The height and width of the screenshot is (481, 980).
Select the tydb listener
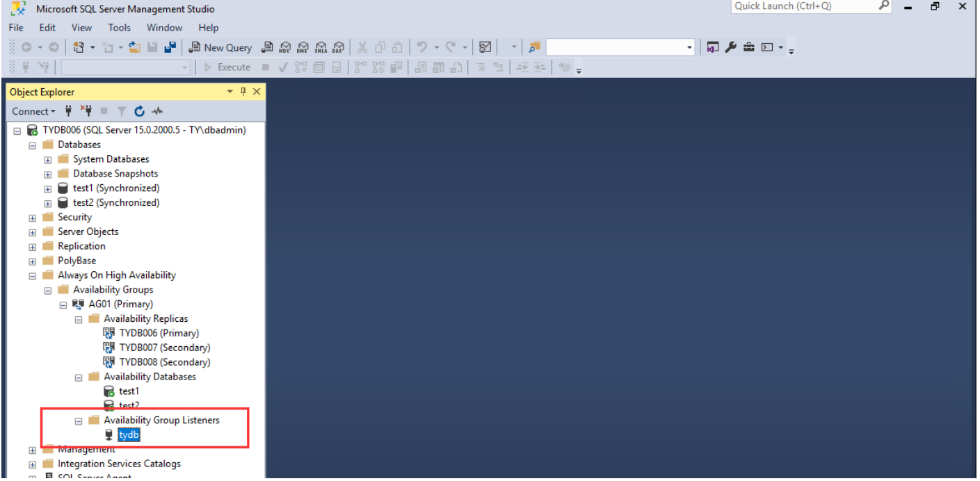click(129, 435)
